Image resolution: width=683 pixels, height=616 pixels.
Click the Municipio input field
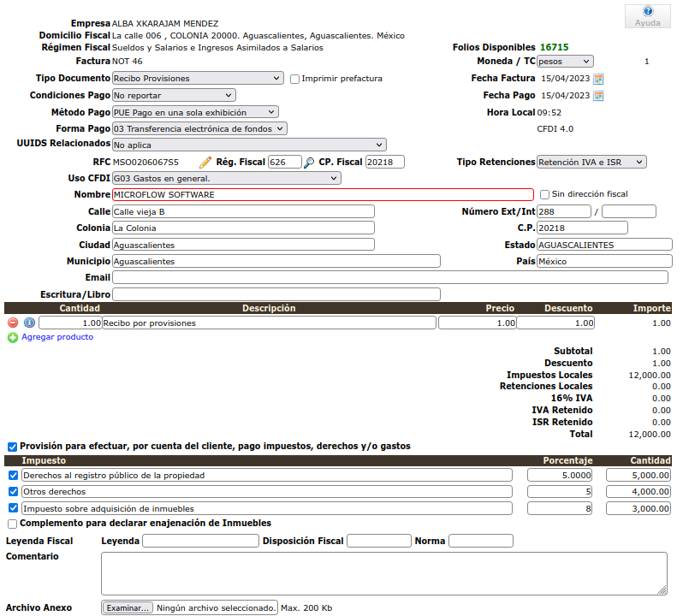[x=276, y=261]
